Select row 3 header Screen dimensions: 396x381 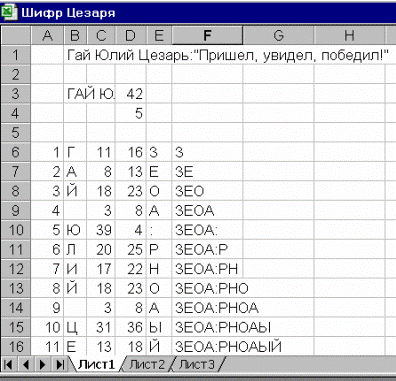click(x=16, y=94)
